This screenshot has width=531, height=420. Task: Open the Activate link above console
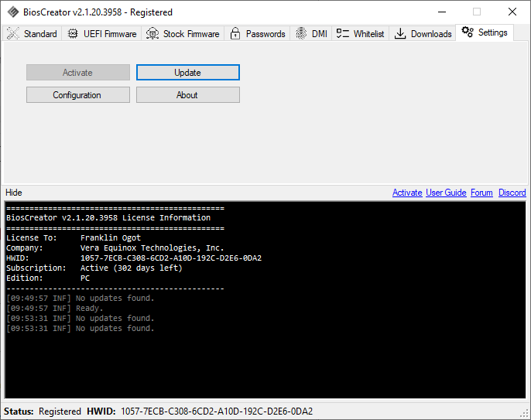click(x=407, y=193)
